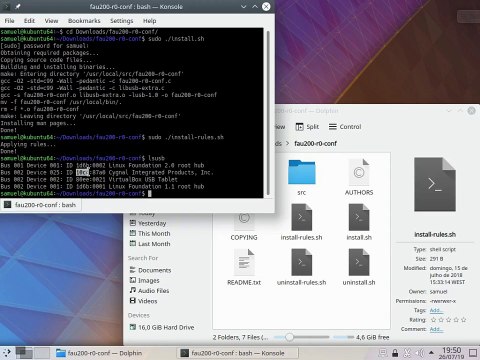Viewport: 480px width, 360px height.
Task: Click the fau200-r0-conf breadcrumb in Dolphin
Action: 315,143
